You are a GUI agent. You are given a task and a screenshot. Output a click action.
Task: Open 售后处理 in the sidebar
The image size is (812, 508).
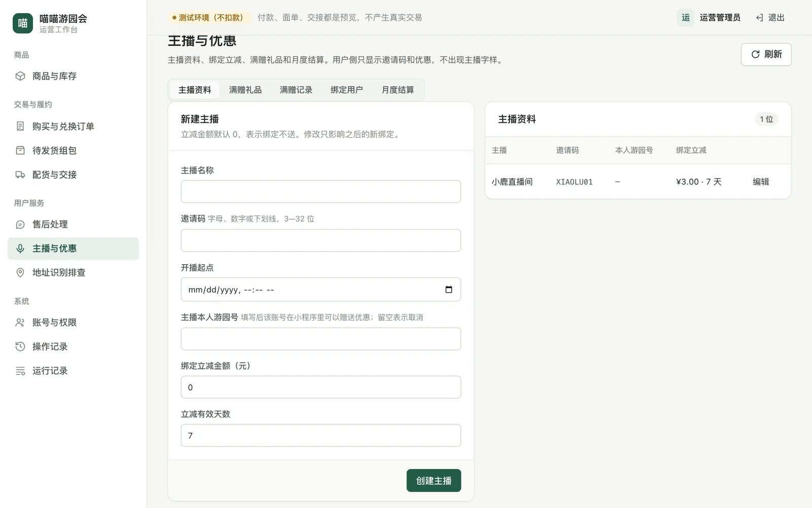(x=73, y=225)
